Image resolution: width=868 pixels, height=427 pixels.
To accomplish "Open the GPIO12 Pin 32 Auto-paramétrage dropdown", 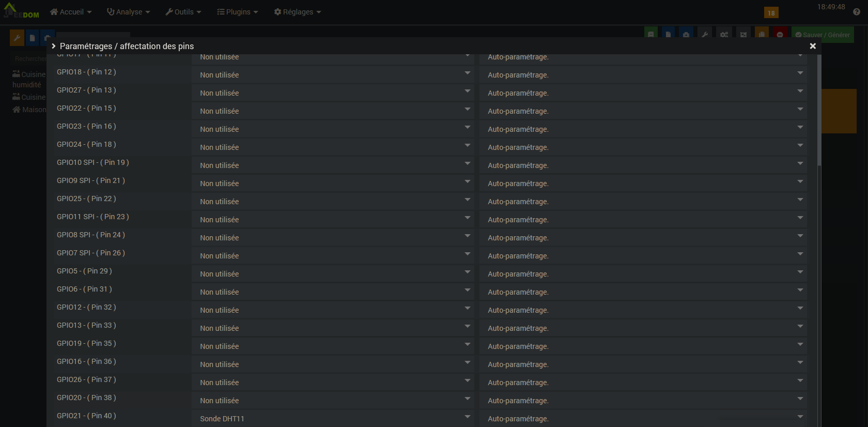I will click(643, 310).
